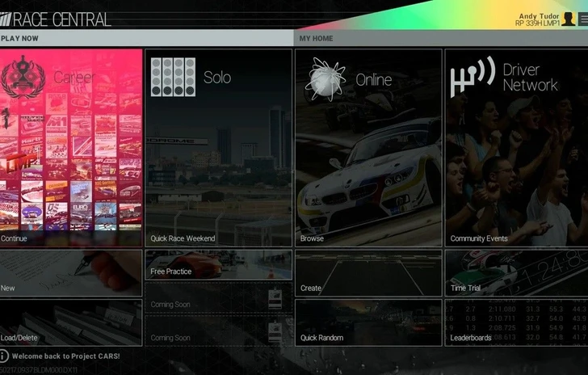View the Leaderboards tile
This screenshot has height=375, width=588.
[516, 322]
